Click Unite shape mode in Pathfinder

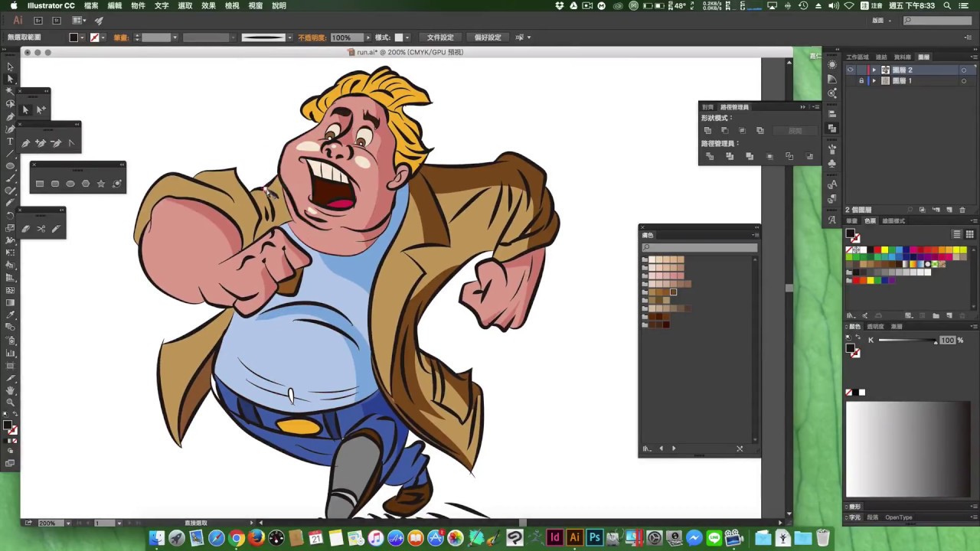coord(707,130)
